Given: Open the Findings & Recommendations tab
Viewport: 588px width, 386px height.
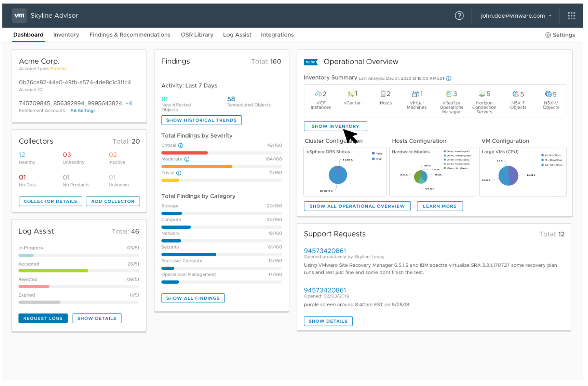Looking at the screenshot, I should coord(130,35).
